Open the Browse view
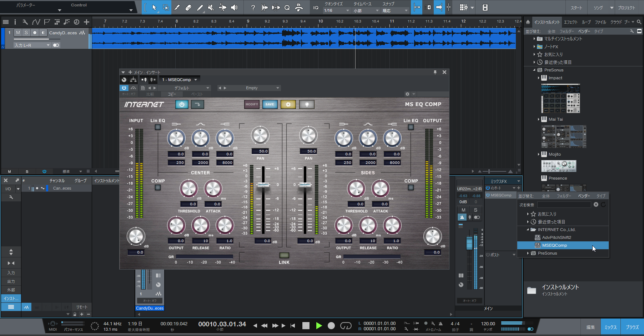Screen dimensions: 644x336 632,327
